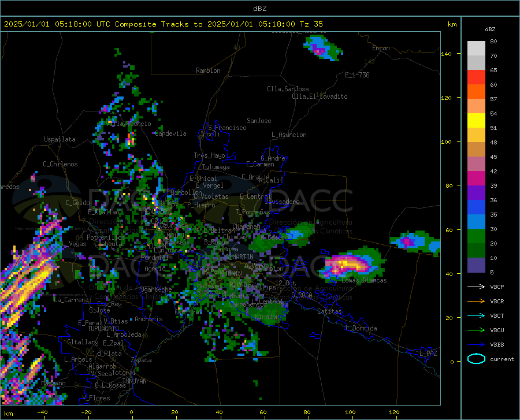Click the C_Chilenos place label
This screenshot has width=520, height=420.
60,164
